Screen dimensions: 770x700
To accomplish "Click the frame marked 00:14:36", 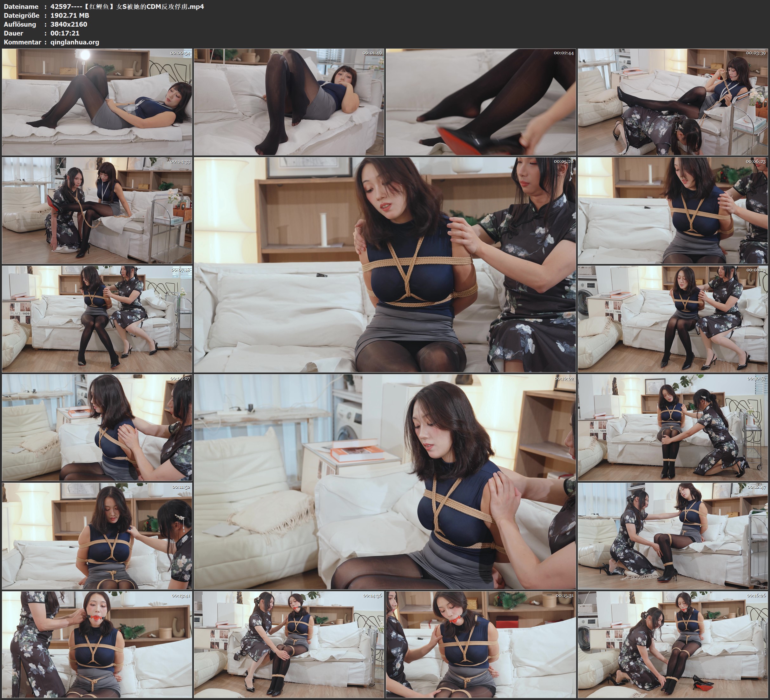I will (x=289, y=644).
